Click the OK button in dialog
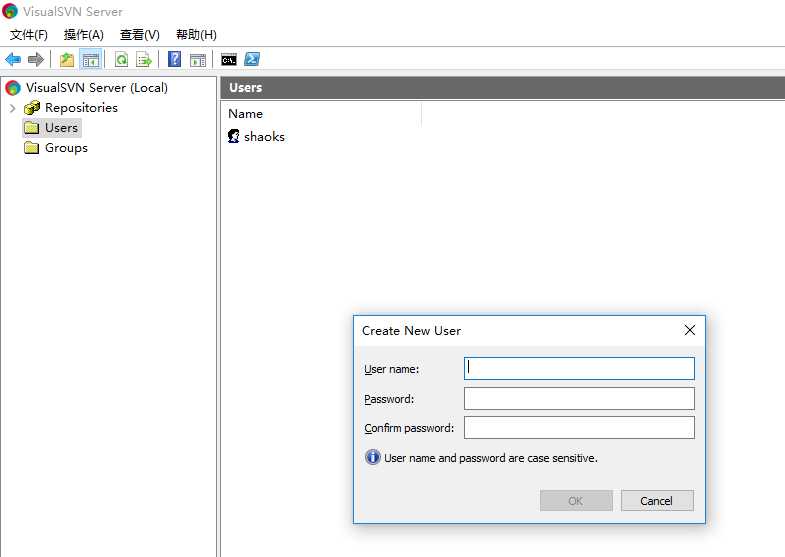785x557 pixels. [576, 500]
